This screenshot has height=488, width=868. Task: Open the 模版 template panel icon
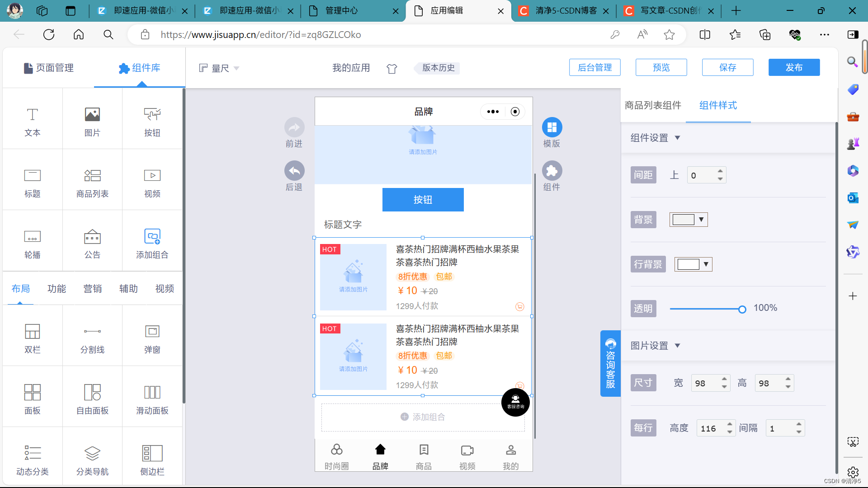pyautogui.click(x=552, y=127)
